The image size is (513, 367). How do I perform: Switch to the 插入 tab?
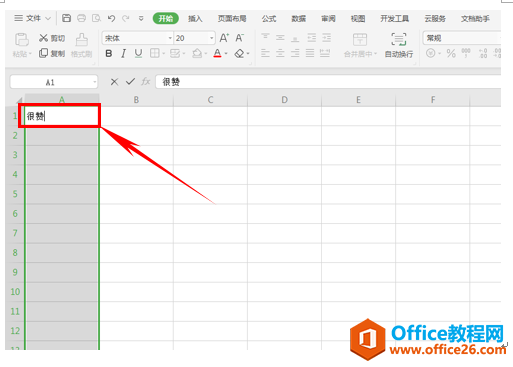[195, 18]
